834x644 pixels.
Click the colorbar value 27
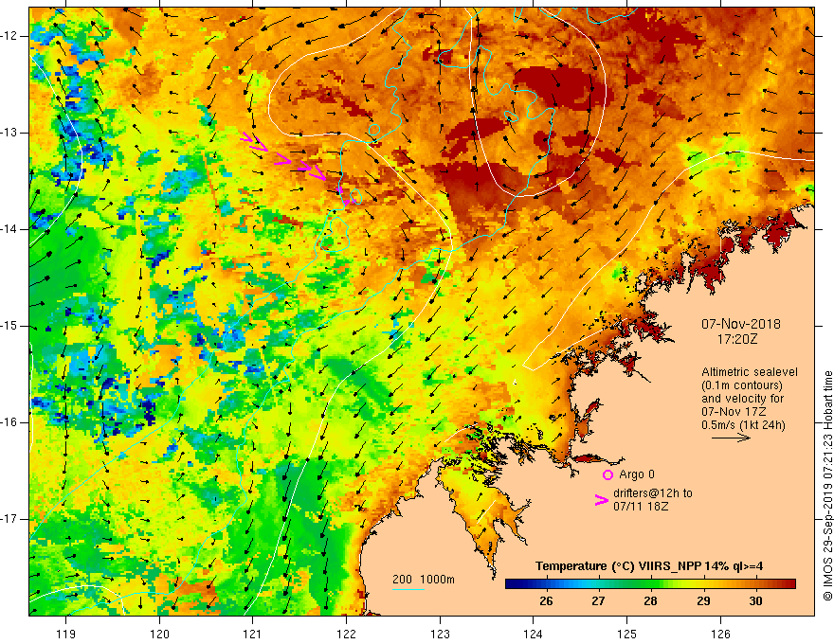tap(598, 601)
